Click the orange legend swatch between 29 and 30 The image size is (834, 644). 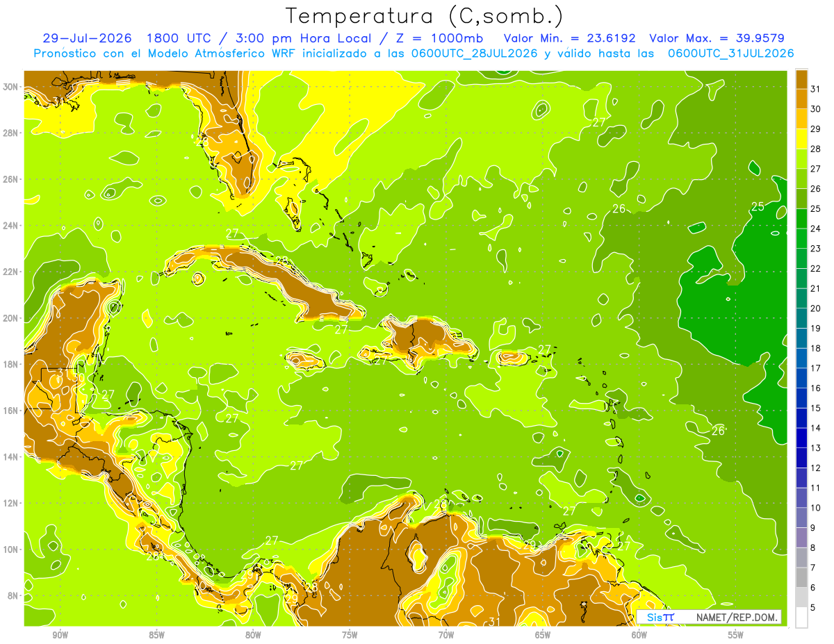(x=801, y=119)
